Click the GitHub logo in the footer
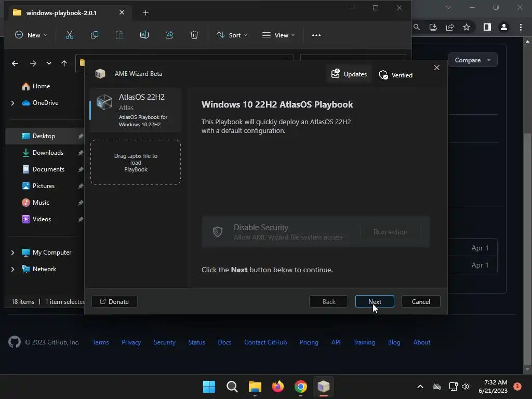Screen dimensions: 532x399 point(15,342)
